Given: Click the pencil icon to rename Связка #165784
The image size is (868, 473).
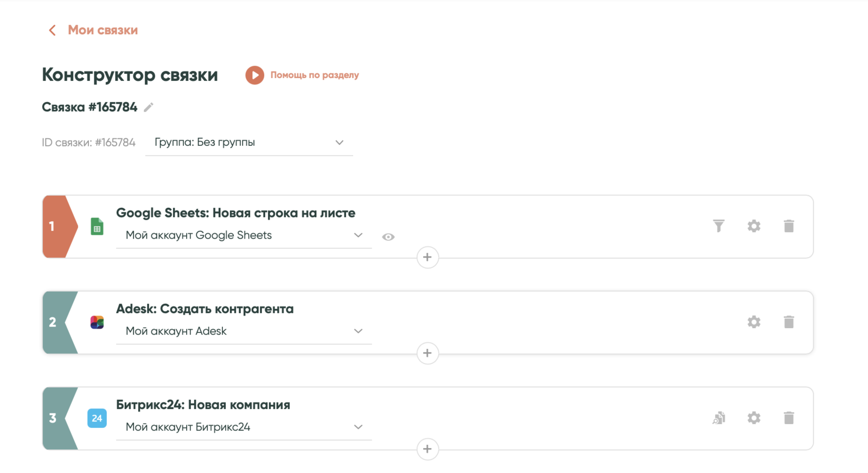Looking at the screenshot, I should click(149, 107).
